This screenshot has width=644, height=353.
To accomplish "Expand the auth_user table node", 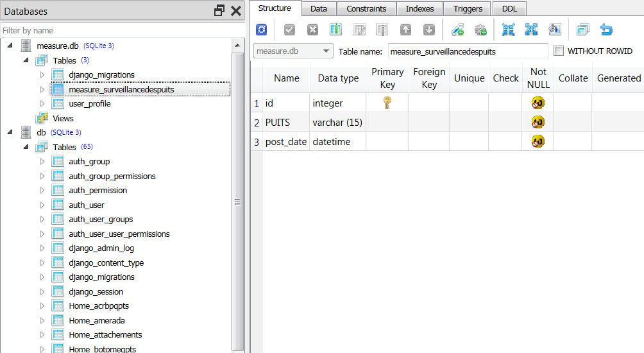I will point(42,205).
